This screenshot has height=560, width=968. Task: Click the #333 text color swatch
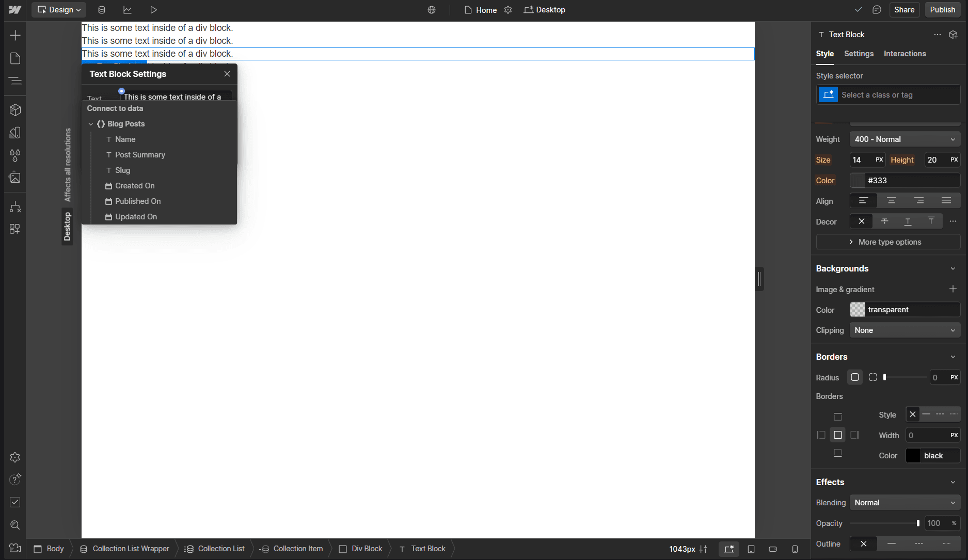858,180
